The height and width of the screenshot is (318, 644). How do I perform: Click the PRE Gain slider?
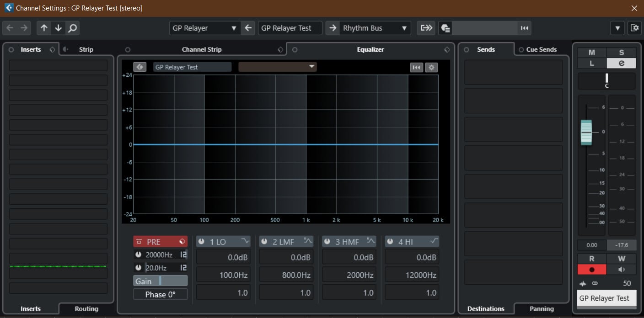pyautogui.click(x=160, y=281)
